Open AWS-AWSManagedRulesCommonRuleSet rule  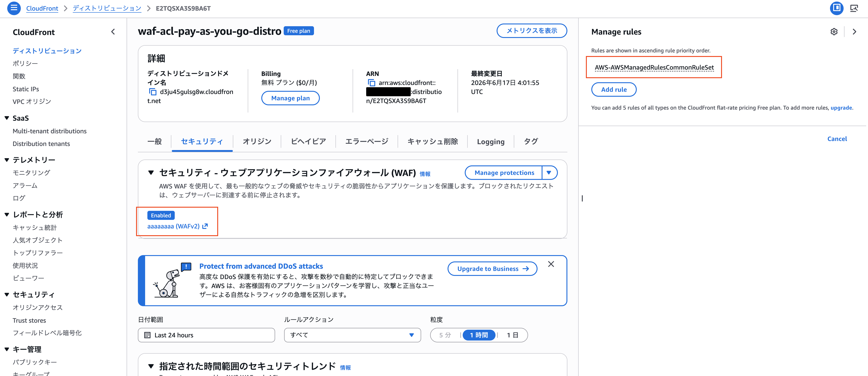point(654,67)
